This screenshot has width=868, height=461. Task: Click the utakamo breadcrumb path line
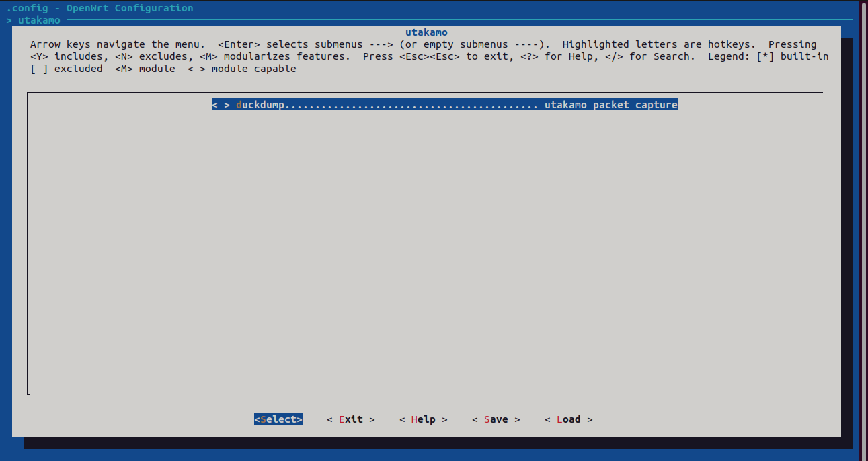point(34,20)
